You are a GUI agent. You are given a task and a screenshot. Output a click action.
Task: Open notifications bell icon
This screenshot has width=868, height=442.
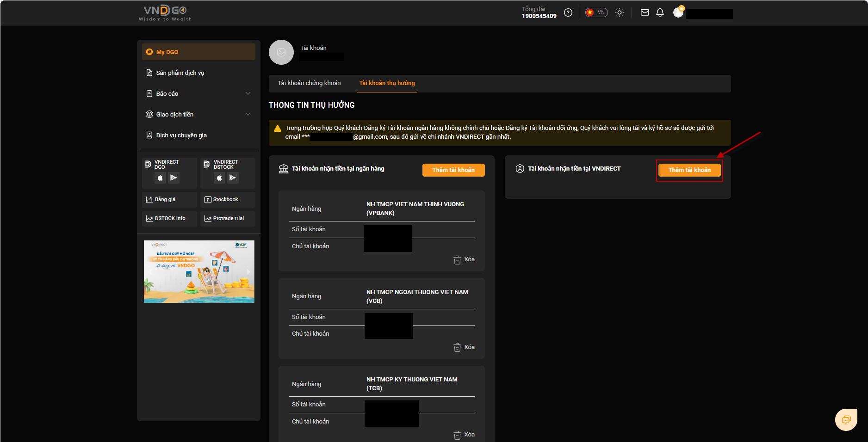(660, 12)
